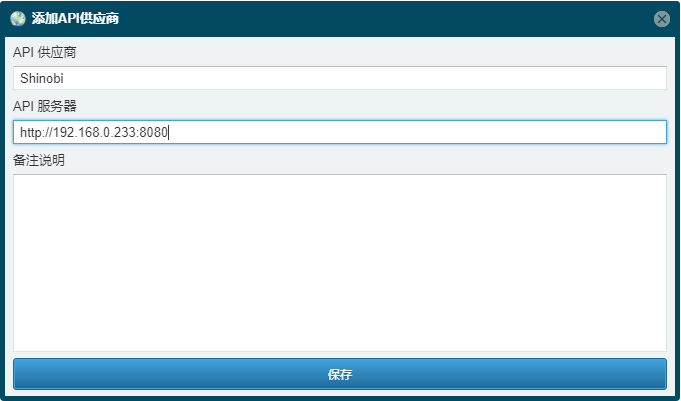Click the dark blue dialog header bar
Image resolution: width=681 pixels, height=401 pixels.
tap(340, 19)
